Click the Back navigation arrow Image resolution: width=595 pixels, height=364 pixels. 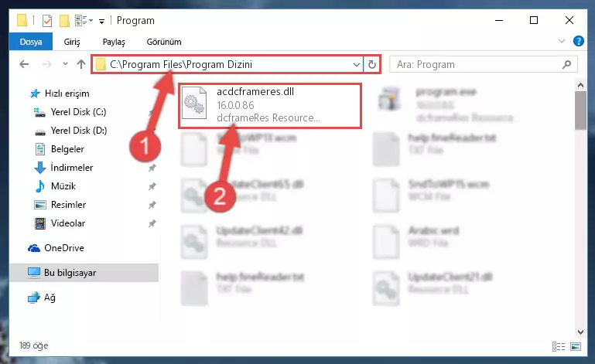(x=24, y=64)
